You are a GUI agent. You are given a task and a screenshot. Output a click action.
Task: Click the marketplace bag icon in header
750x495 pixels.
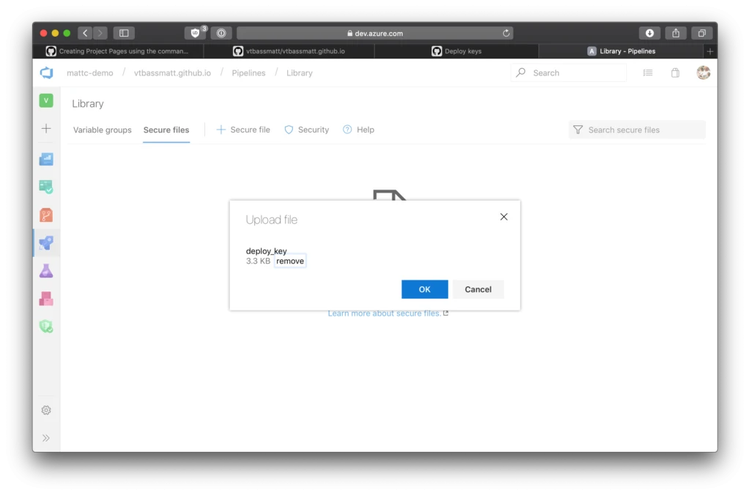click(675, 73)
